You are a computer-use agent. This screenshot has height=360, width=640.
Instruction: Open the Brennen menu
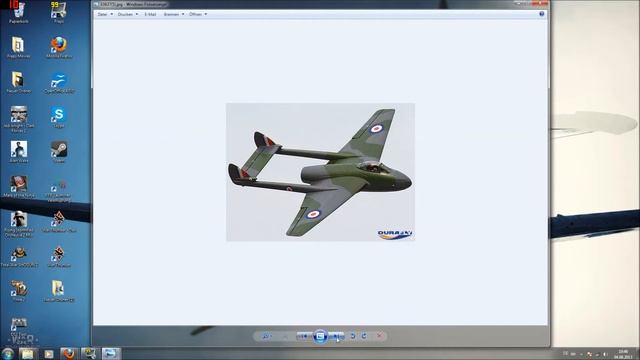click(x=173, y=14)
